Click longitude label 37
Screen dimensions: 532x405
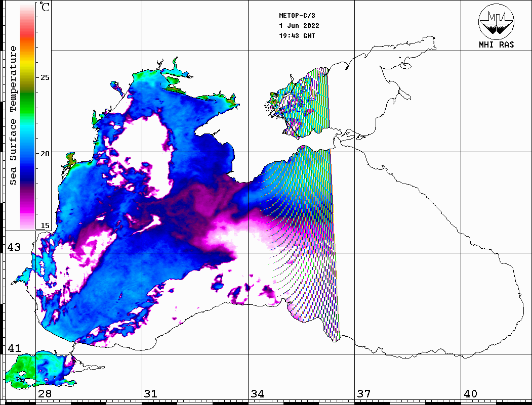tap(364, 394)
